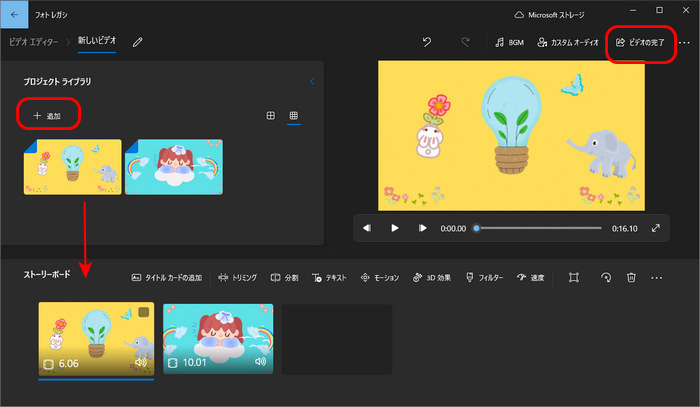Step back one frame in preview
Screen dimensions: 700x407
tap(367, 228)
